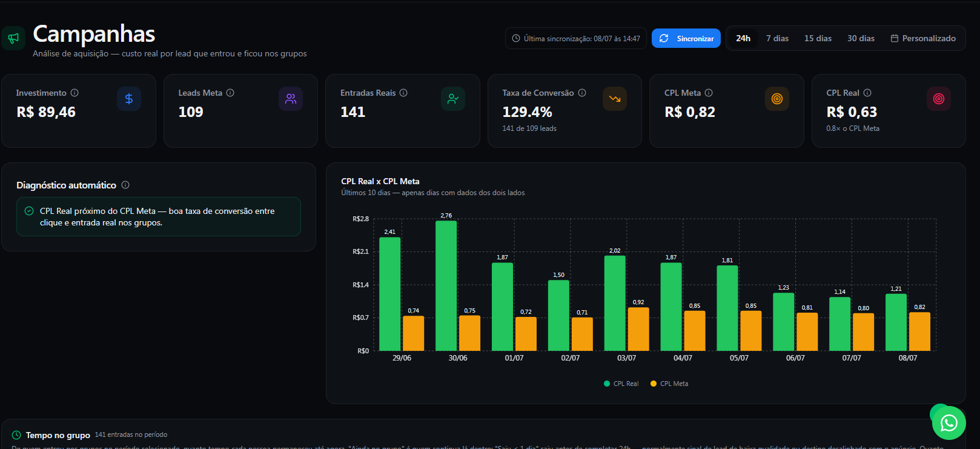Select the 24h period tab
This screenshot has height=449, width=980.
click(743, 38)
